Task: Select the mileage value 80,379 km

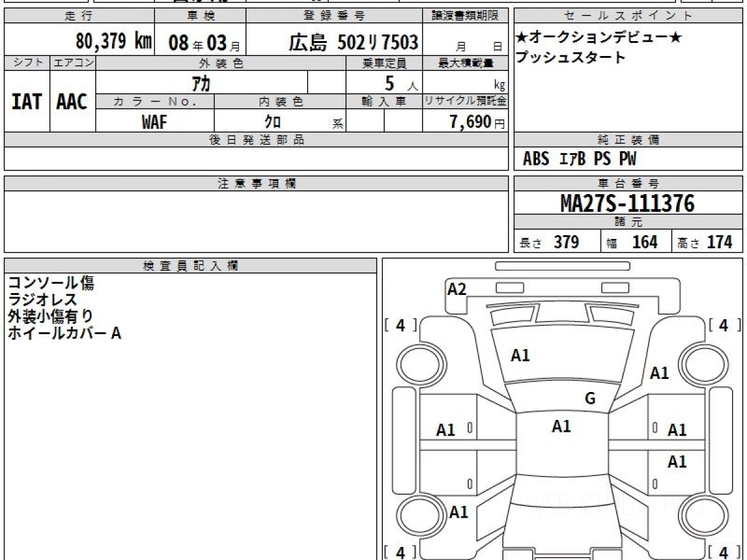Action: tap(114, 42)
